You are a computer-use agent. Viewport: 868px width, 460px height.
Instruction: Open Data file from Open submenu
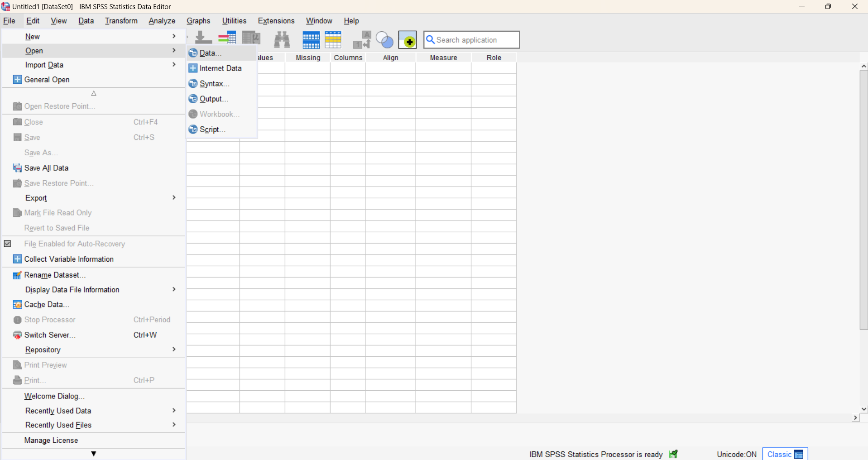(x=222, y=53)
